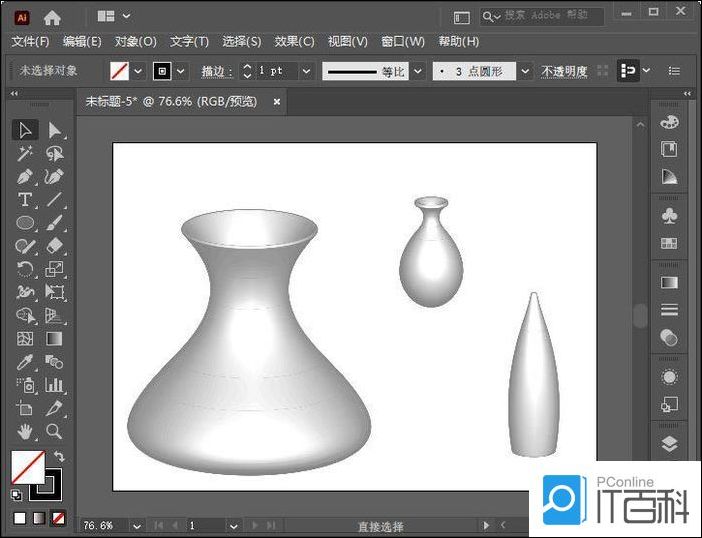702x538 pixels.
Task: Open the Layers panel icon
Action: tap(669, 443)
